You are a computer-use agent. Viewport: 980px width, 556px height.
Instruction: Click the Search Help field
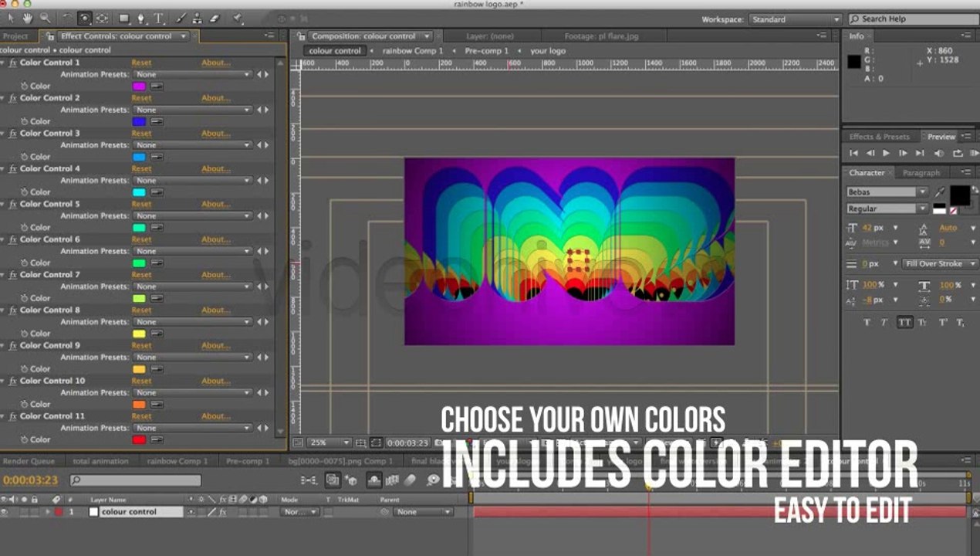[x=913, y=19]
